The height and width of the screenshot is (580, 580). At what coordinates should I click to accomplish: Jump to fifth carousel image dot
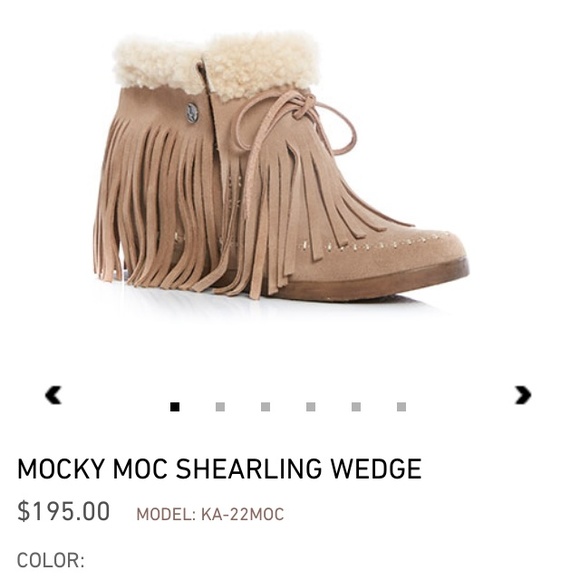click(356, 407)
